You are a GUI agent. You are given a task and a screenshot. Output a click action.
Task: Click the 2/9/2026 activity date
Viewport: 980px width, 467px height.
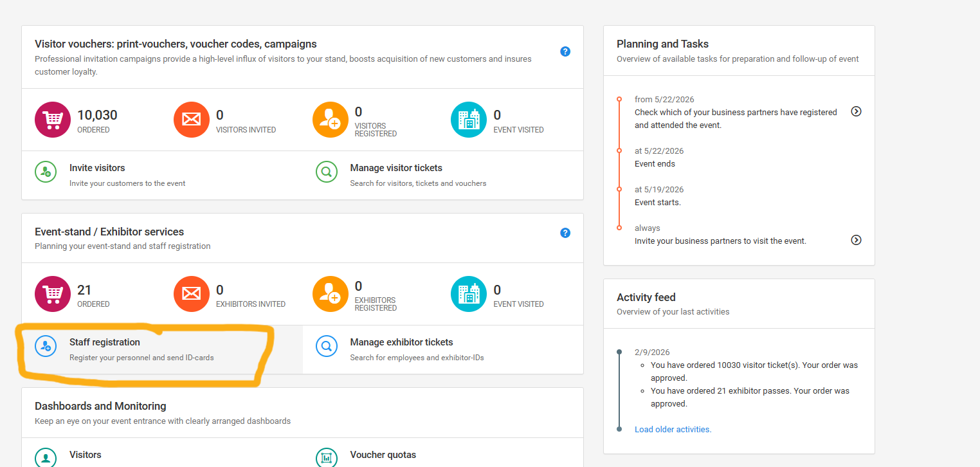[652, 352]
